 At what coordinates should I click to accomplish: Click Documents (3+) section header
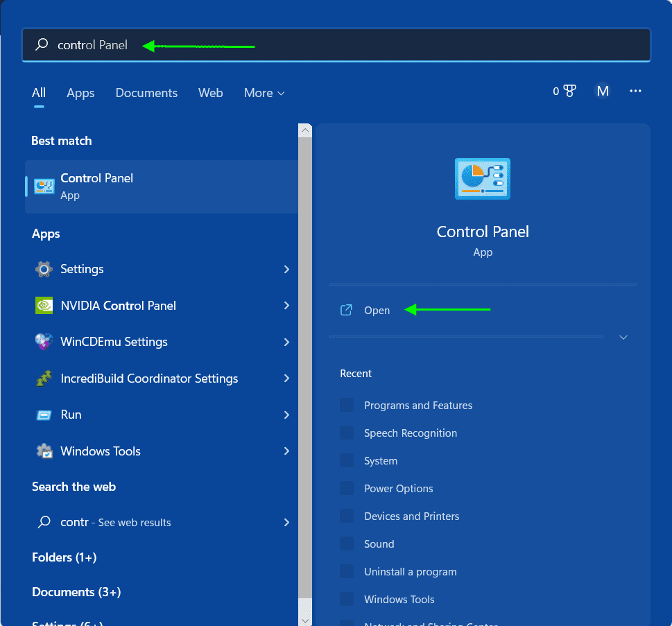point(76,592)
